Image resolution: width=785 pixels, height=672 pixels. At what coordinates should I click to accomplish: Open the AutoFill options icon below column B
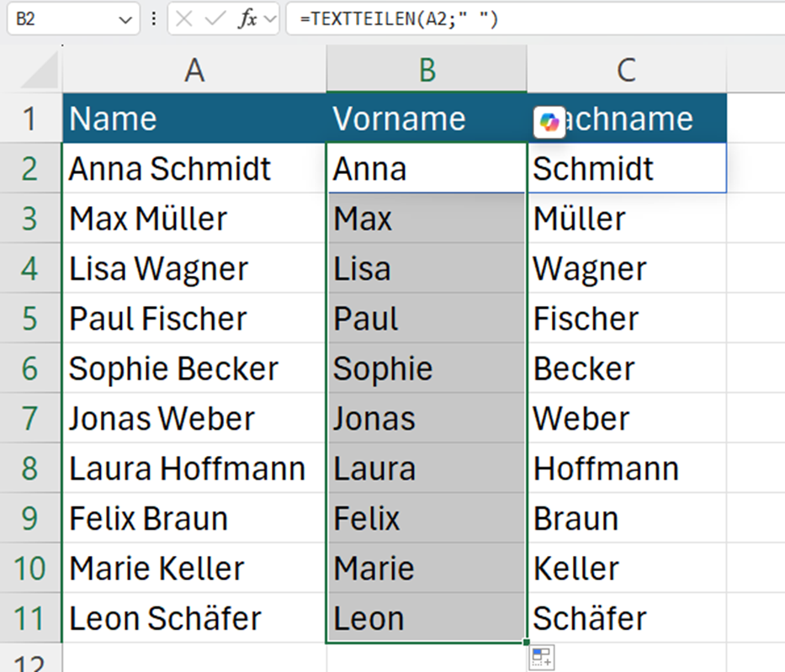click(542, 657)
